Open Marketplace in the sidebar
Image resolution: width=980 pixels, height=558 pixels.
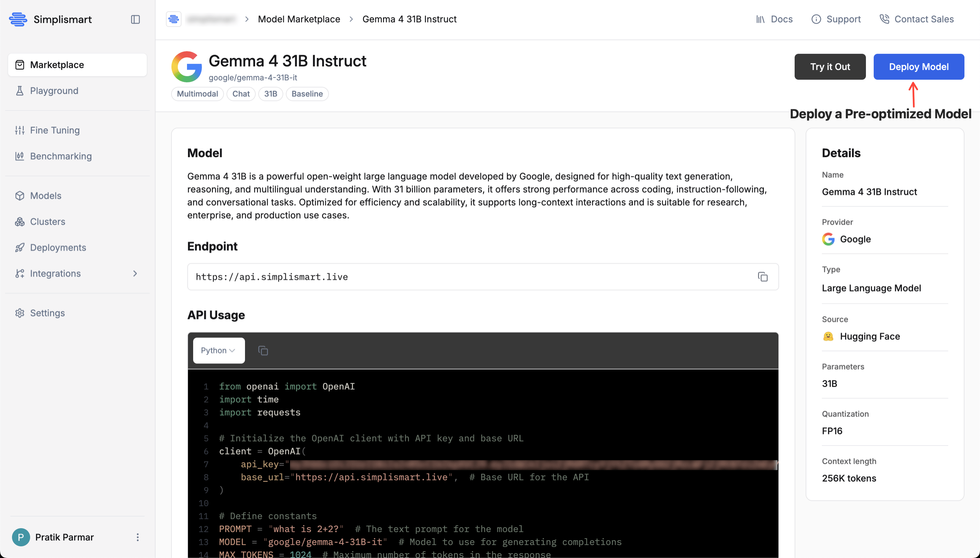tap(77, 65)
